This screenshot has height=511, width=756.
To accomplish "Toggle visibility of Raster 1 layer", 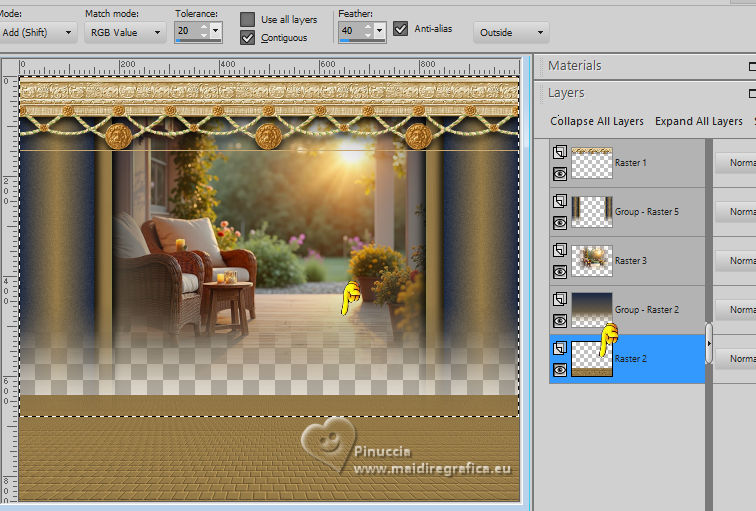I will [560, 174].
